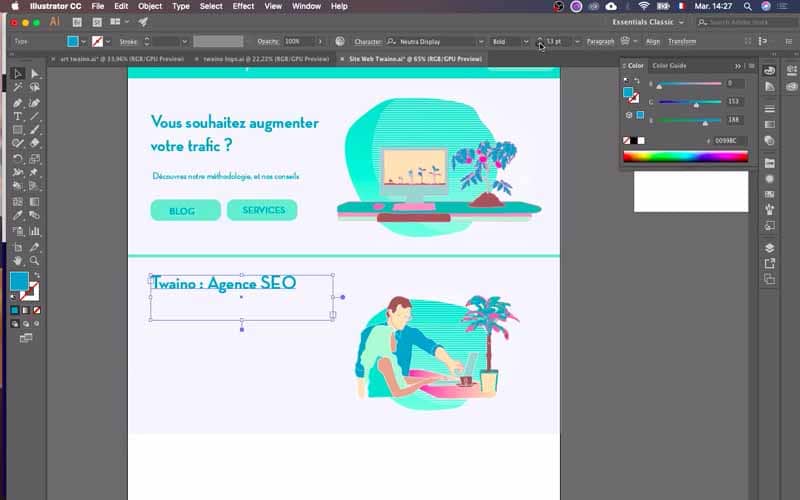
Task: Select the Blend tool
Action: coord(34,215)
